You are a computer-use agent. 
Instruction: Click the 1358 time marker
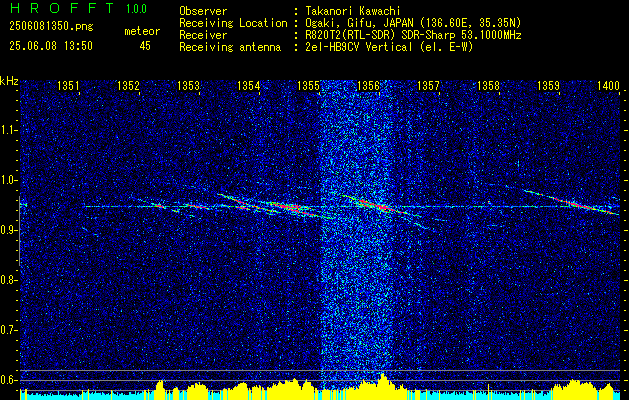tap(489, 85)
